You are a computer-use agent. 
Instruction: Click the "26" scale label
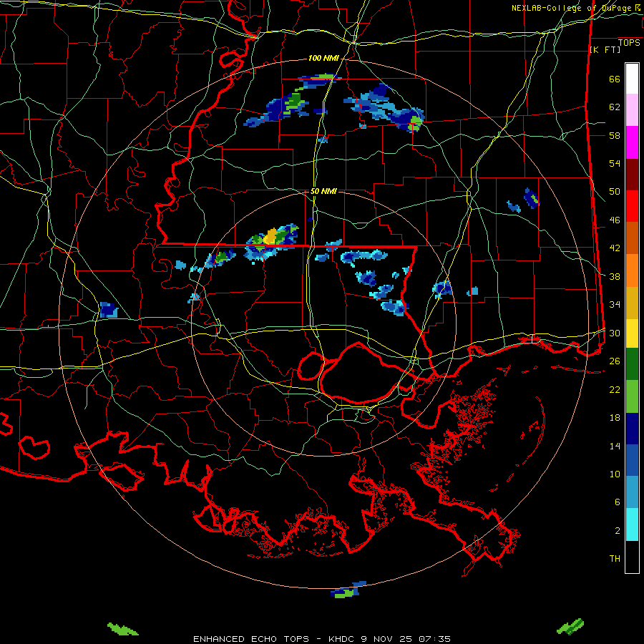click(615, 361)
